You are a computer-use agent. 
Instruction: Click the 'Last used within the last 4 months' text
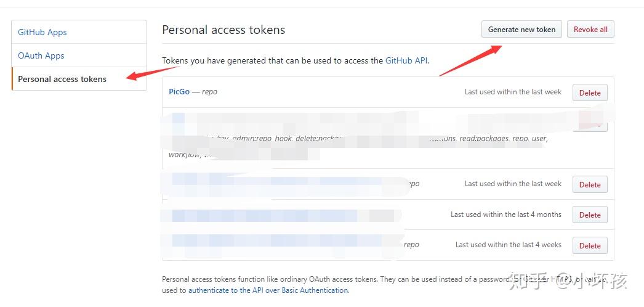click(506, 214)
